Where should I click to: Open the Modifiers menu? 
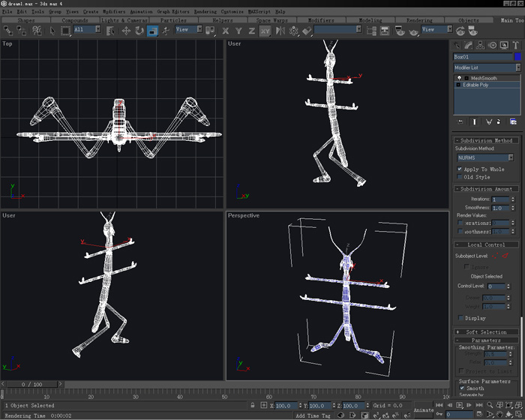(x=114, y=12)
